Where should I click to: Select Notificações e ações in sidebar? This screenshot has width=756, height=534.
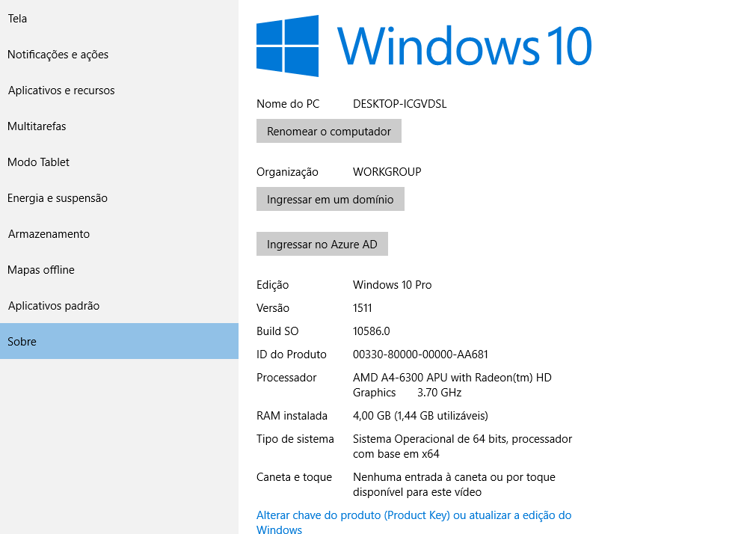119,55
